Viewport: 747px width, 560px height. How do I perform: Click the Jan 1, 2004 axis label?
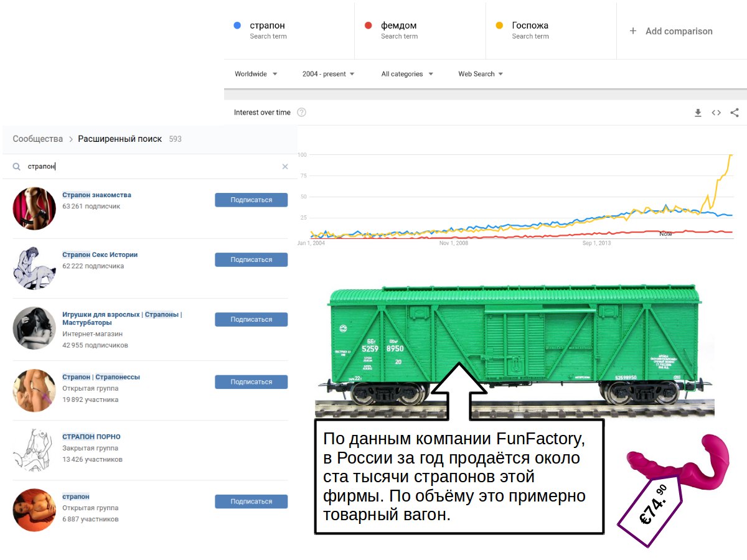pyautogui.click(x=311, y=243)
